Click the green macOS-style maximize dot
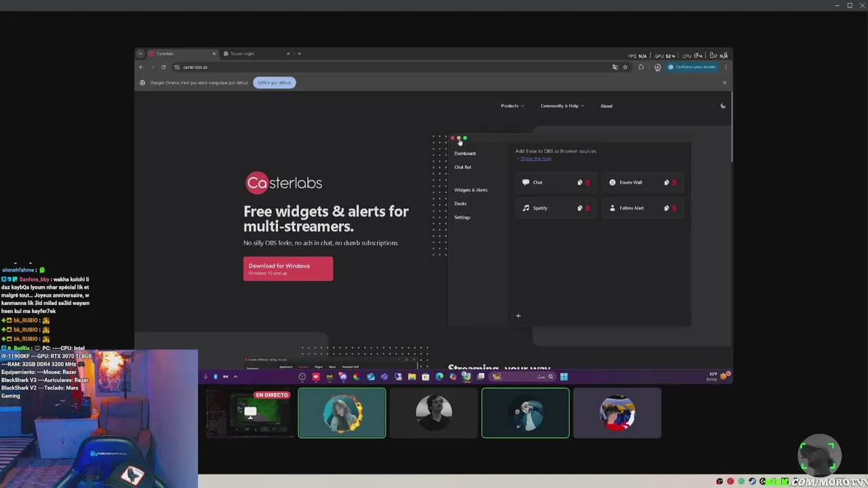Screen dimensions: 868x488 (465, 138)
